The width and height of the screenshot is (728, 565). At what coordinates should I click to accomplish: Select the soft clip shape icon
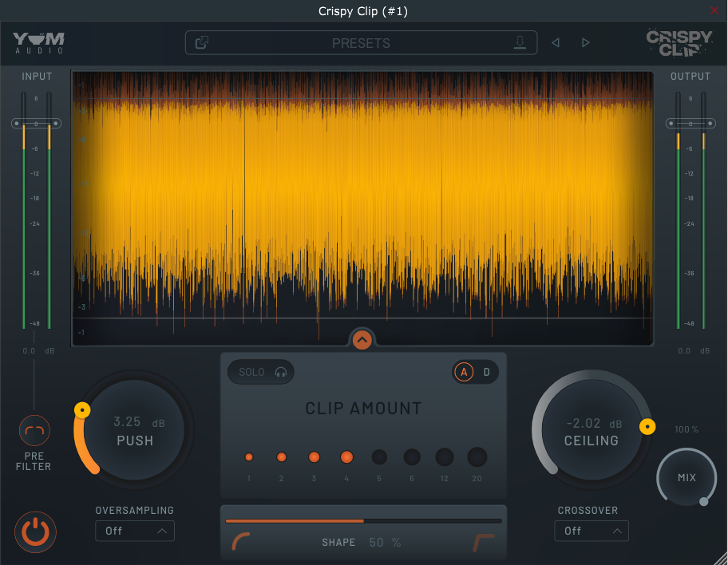click(240, 542)
